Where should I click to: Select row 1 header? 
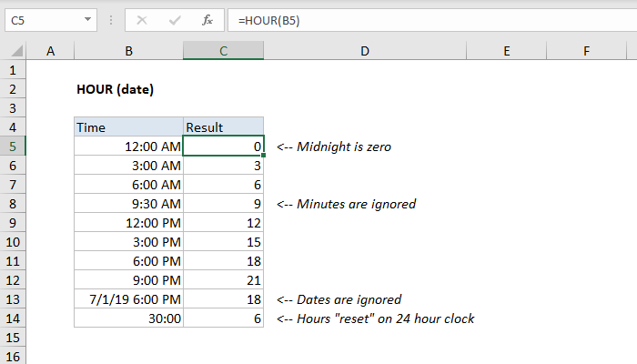pos(13,70)
